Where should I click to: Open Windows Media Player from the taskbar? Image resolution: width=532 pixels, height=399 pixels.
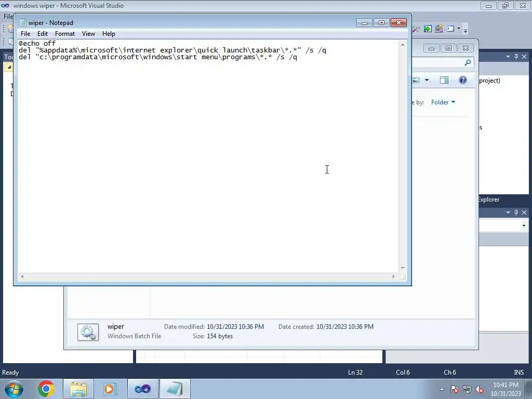pos(110,389)
